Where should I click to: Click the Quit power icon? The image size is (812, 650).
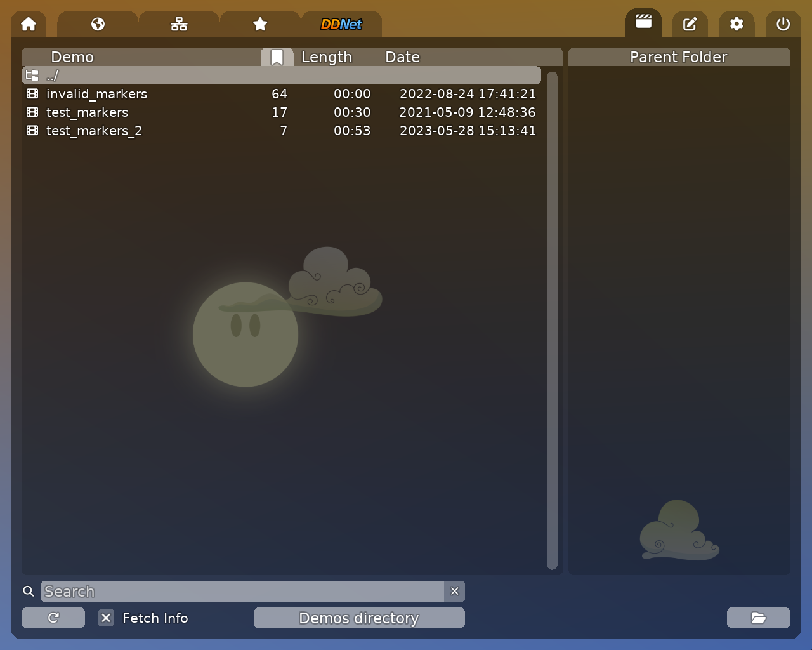tap(783, 24)
